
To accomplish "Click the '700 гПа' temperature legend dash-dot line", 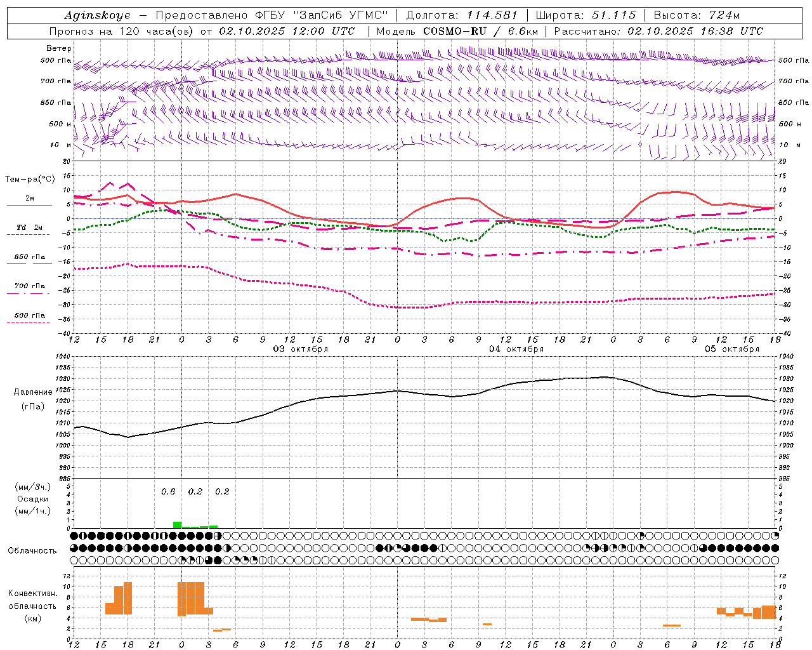I will (29, 293).
